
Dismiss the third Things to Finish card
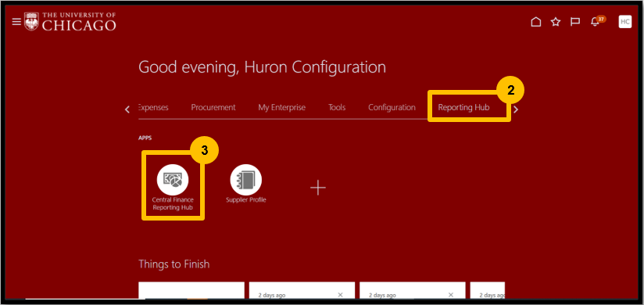point(450,295)
